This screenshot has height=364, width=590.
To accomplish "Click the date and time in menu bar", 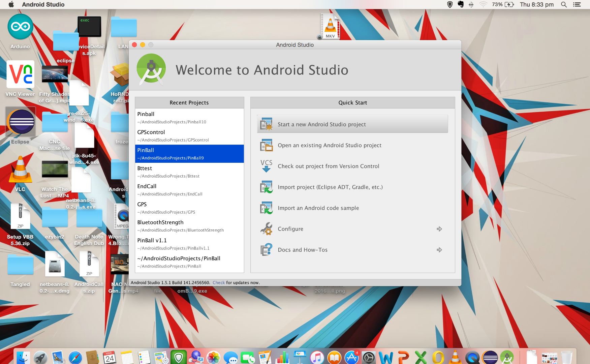I will pos(537,4).
